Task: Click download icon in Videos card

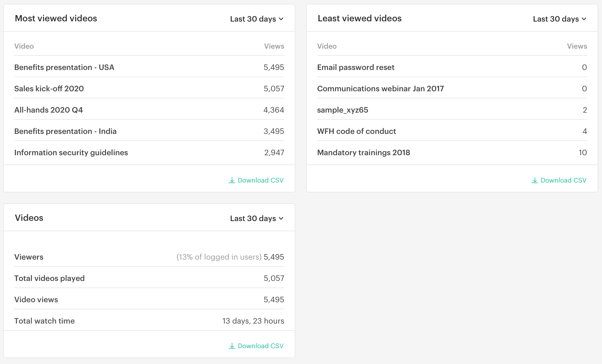Action: pos(232,346)
